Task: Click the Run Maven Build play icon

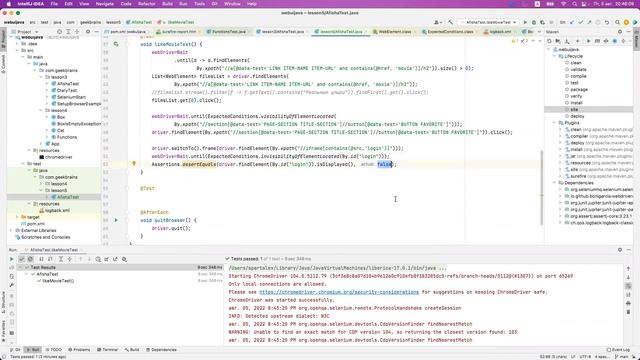Action: click(588, 41)
